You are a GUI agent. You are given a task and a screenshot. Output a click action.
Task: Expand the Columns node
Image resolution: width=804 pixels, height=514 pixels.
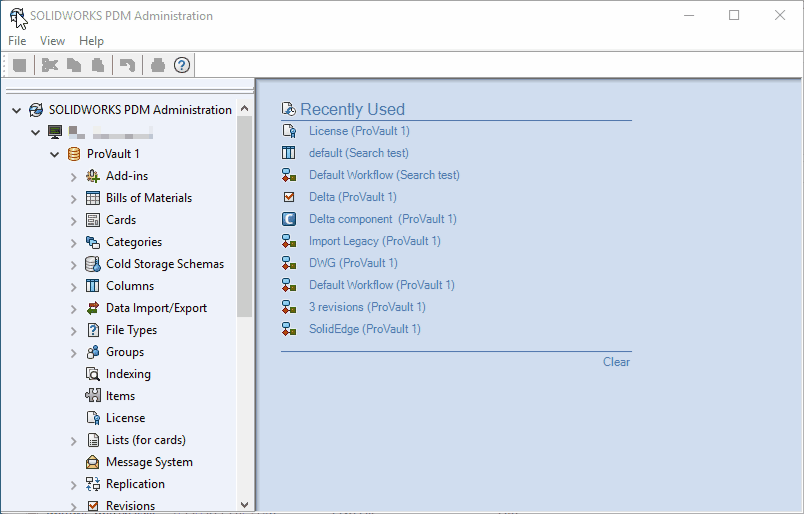[x=73, y=287]
